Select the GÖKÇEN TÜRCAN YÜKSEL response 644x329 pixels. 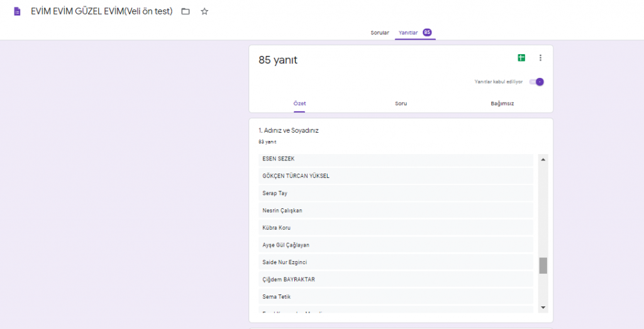[396, 176]
